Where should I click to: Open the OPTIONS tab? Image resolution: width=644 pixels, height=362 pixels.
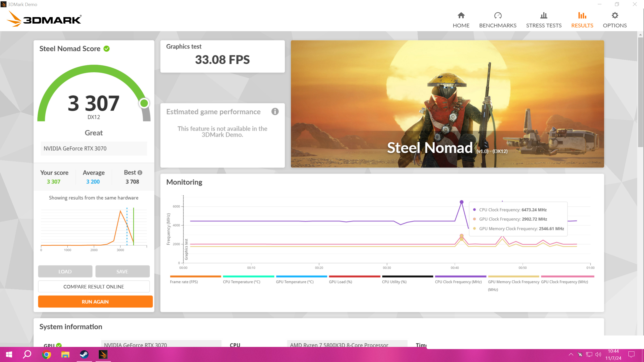click(615, 20)
